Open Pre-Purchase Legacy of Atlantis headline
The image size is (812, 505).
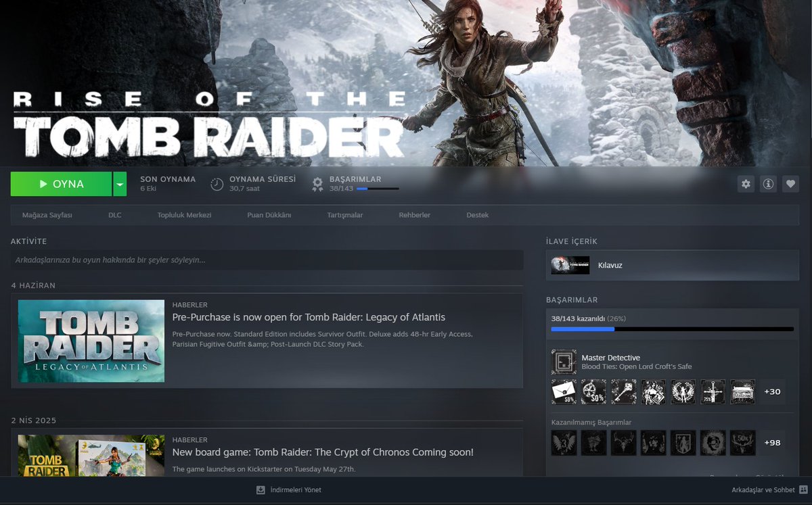(309, 317)
